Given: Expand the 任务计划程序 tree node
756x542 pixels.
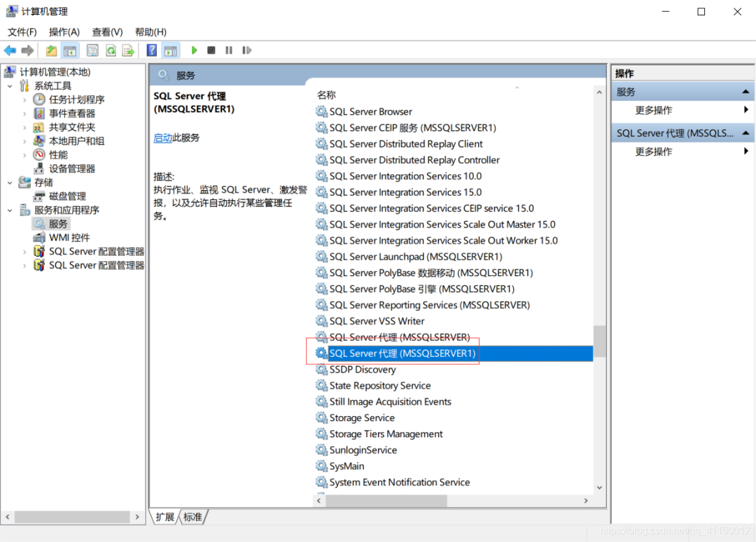Looking at the screenshot, I should point(25,99).
